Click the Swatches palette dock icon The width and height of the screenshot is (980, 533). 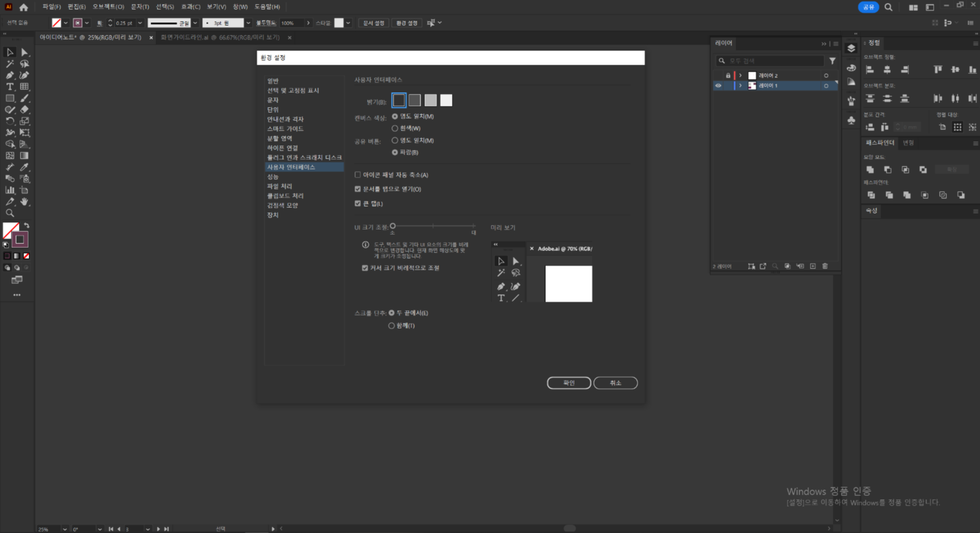click(851, 68)
